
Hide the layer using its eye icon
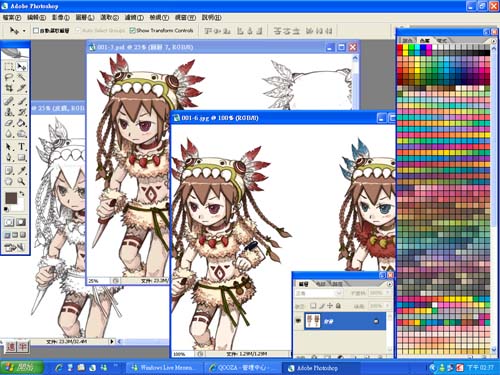pyautogui.click(x=298, y=321)
